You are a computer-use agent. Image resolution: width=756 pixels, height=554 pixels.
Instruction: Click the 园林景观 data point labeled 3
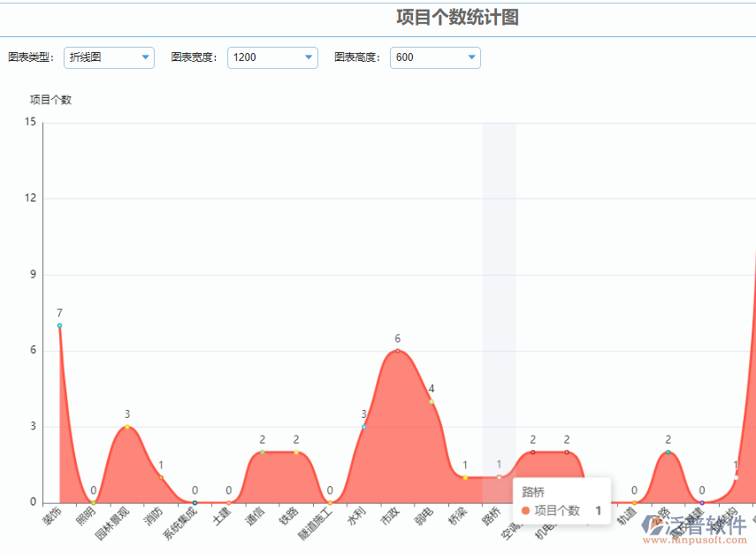coord(127,427)
